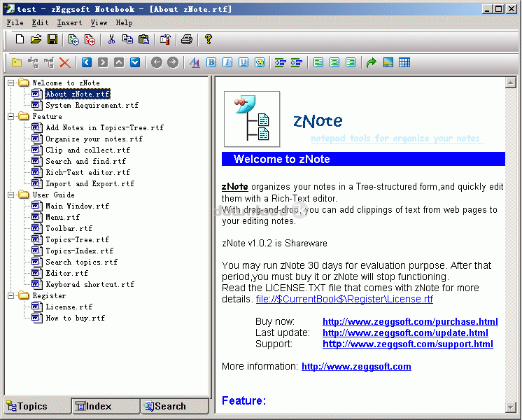
Task: Open the View menu
Action: (99, 22)
